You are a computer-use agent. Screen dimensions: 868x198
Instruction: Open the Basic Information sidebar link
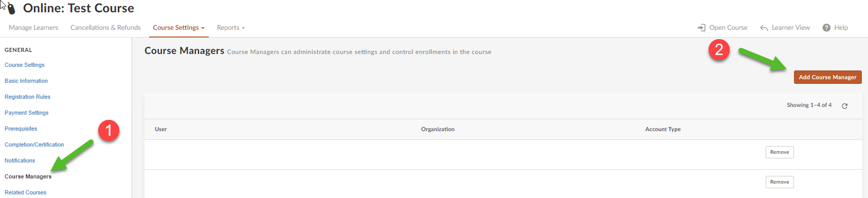[x=26, y=81]
